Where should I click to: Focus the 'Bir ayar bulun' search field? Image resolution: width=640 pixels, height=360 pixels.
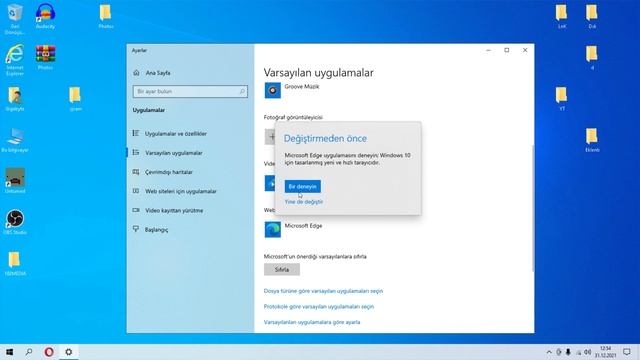[x=190, y=91]
